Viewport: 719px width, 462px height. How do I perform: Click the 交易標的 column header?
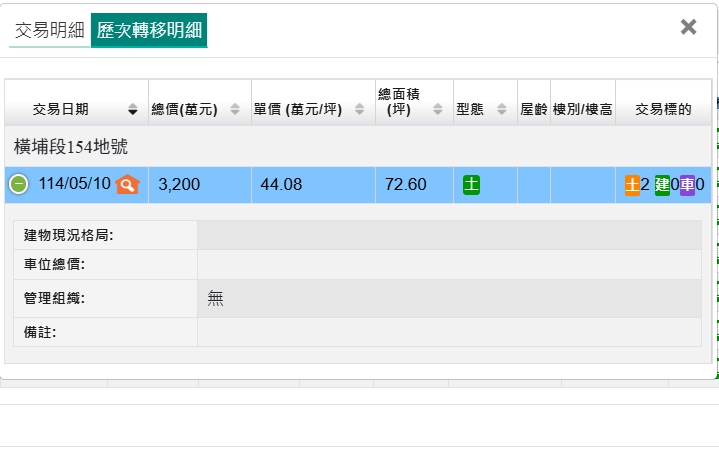pyautogui.click(x=663, y=109)
